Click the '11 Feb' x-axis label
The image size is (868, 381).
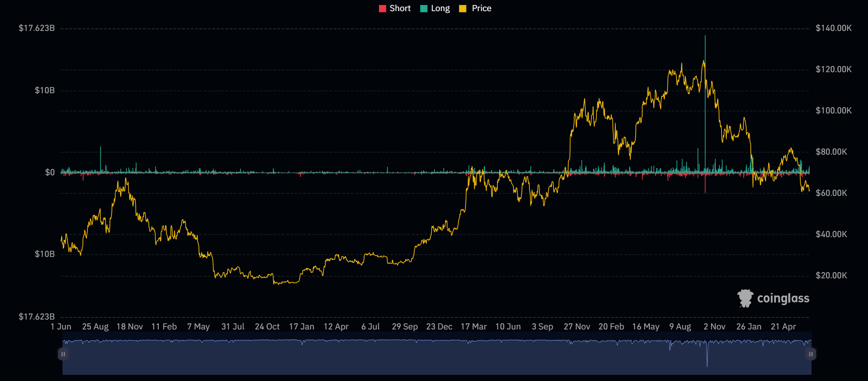coord(164,327)
